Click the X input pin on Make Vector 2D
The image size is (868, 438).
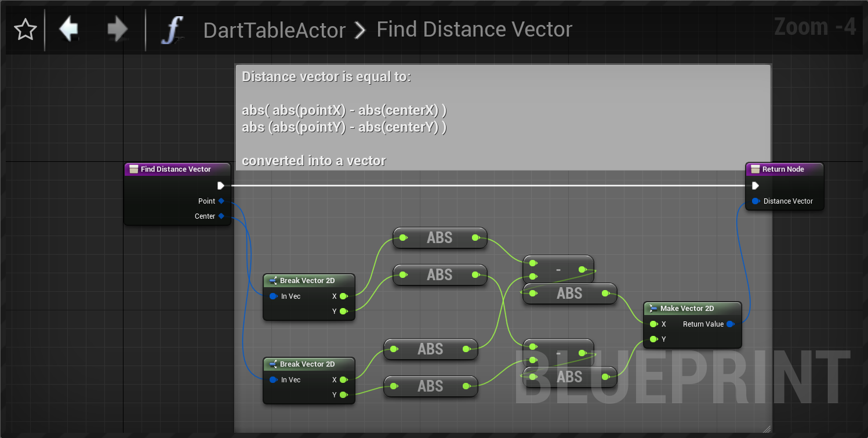coord(653,324)
